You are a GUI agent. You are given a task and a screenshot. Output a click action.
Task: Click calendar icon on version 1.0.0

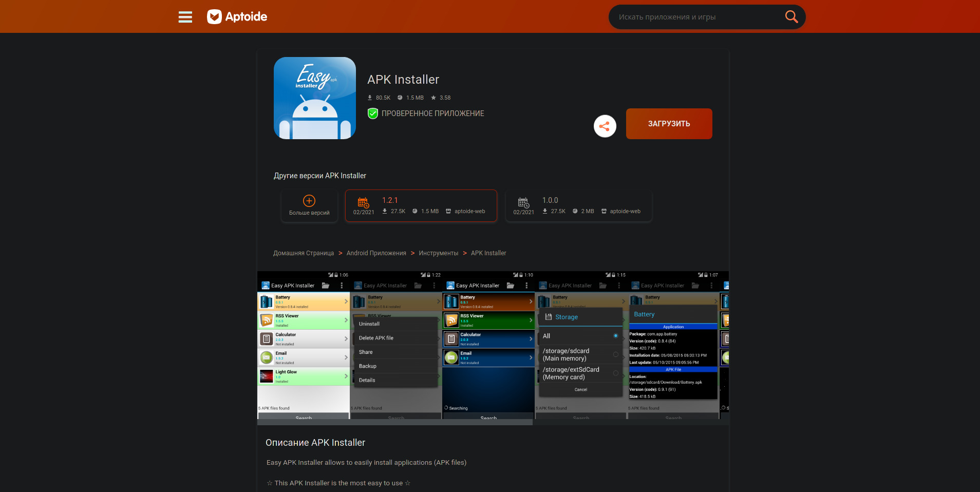pos(523,202)
